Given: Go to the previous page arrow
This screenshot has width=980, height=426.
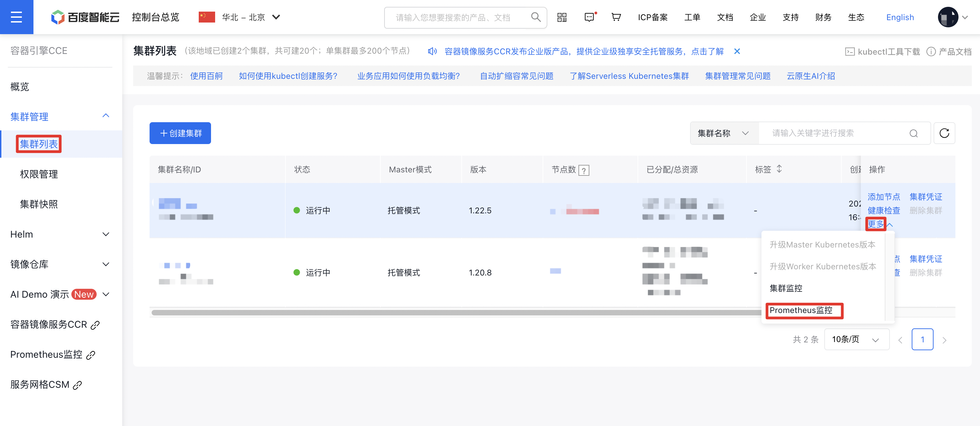Looking at the screenshot, I should coord(900,340).
